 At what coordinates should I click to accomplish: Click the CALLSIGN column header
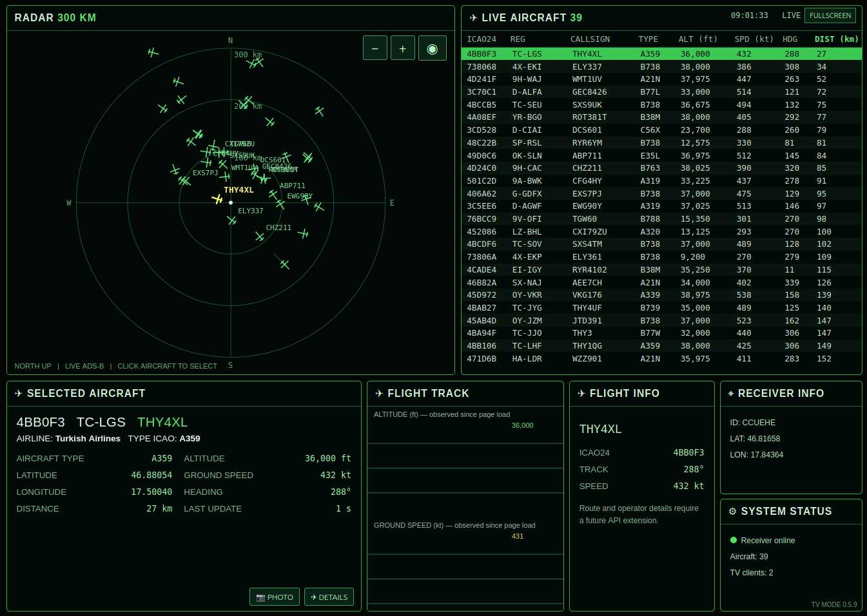pyautogui.click(x=590, y=39)
